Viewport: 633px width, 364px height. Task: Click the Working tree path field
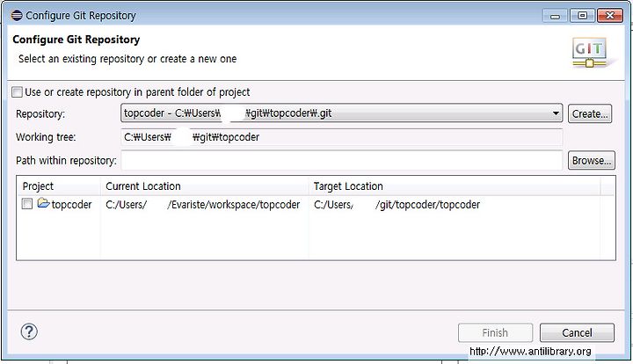coord(341,137)
